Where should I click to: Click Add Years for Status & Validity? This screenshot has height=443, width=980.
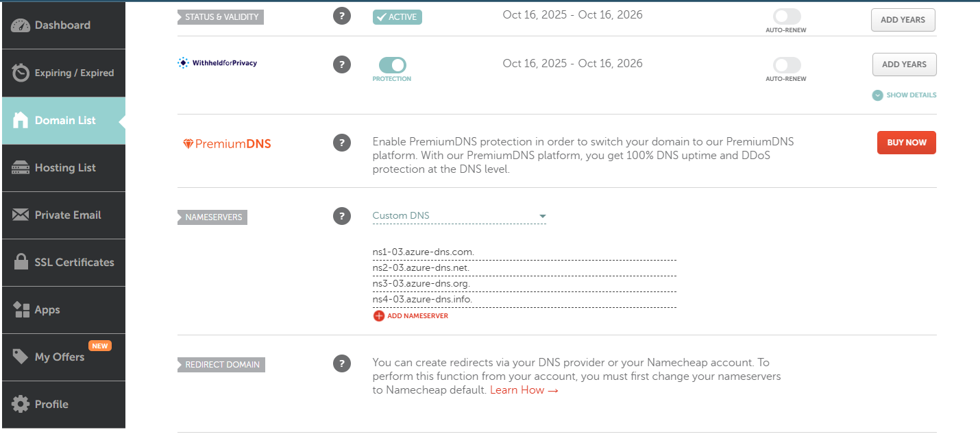(x=903, y=20)
